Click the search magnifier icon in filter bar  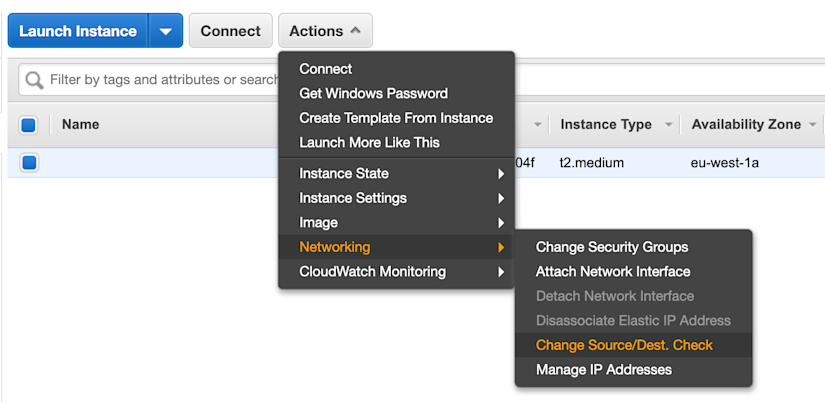click(35, 80)
